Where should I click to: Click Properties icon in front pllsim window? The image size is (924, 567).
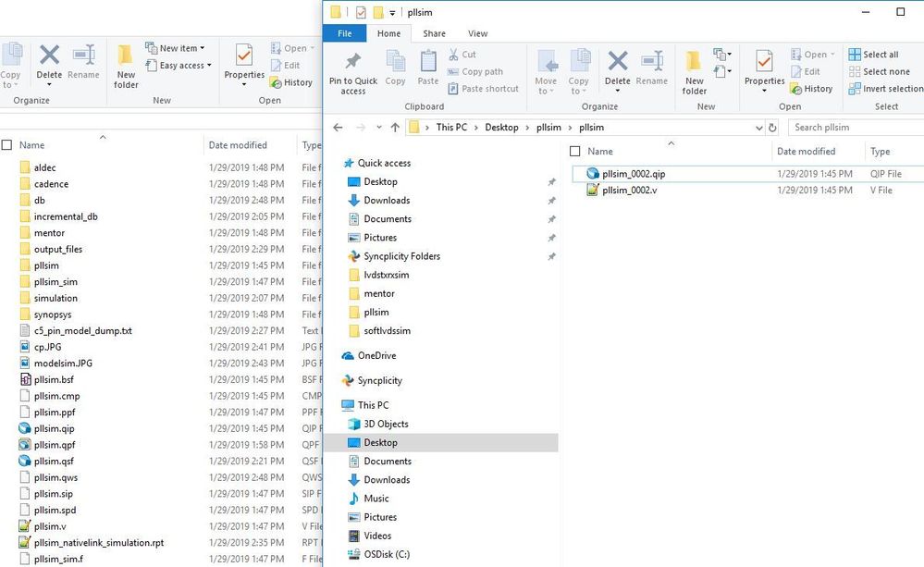click(x=764, y=61)
